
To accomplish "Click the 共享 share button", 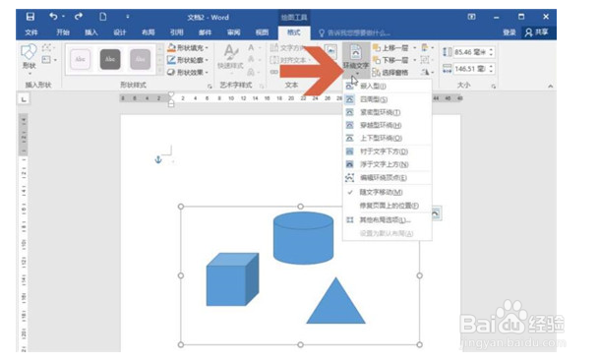I will tap(537, 32).
